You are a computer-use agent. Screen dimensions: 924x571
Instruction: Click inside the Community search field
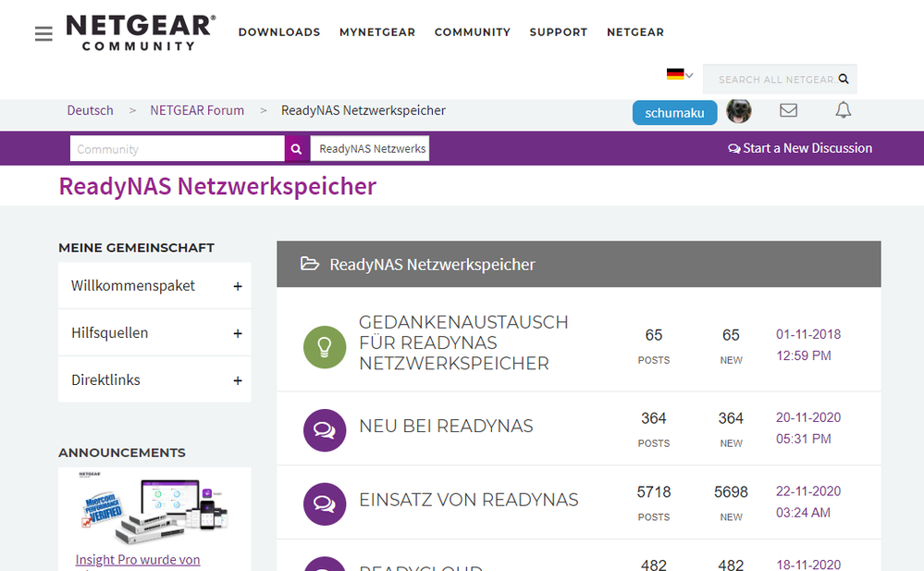tap(176, 147)
